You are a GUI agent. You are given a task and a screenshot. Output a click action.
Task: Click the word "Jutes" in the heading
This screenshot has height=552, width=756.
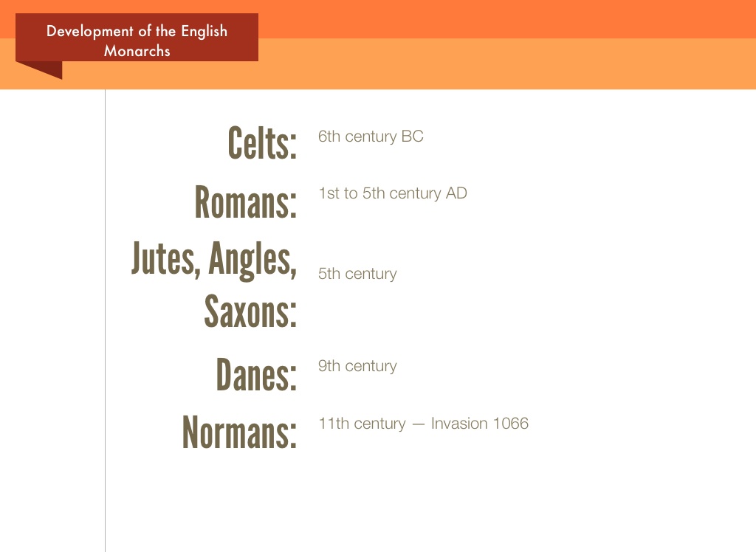[165, 258]
